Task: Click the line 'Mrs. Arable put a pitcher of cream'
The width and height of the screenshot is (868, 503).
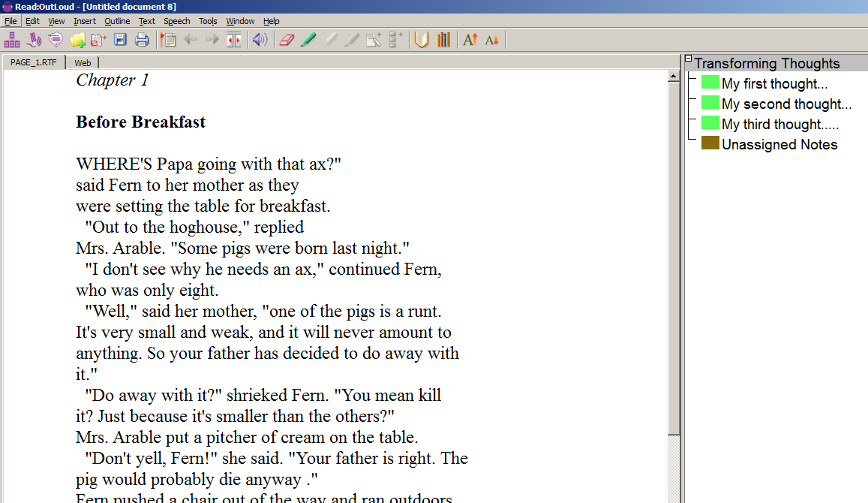Action: pyautogui.click(x=247, y=438)
